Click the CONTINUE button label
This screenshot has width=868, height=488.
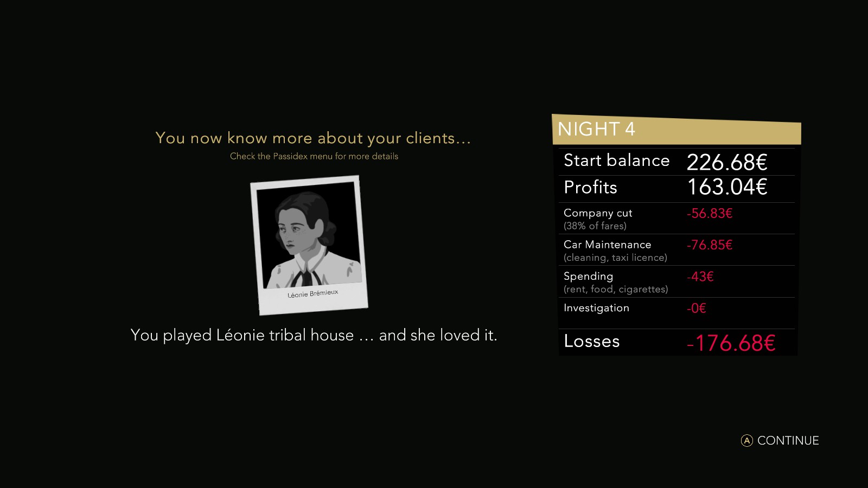coord(788,441)
